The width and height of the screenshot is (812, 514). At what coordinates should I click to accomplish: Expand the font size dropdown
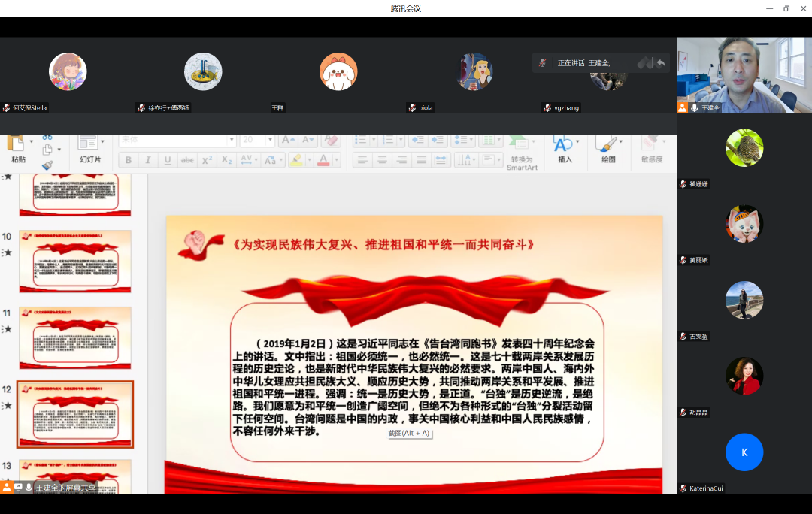coord(269,141)
